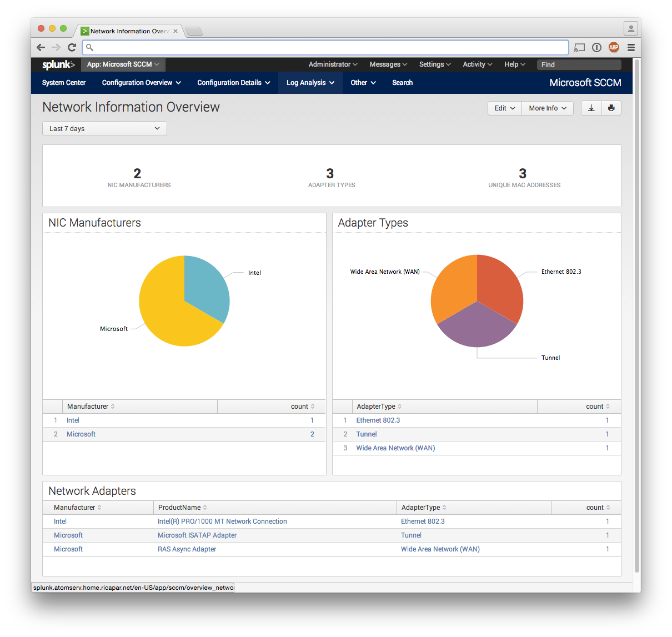
Task: Click Microsoft ISATAP Adapter product name
Action: pos(197,535)
